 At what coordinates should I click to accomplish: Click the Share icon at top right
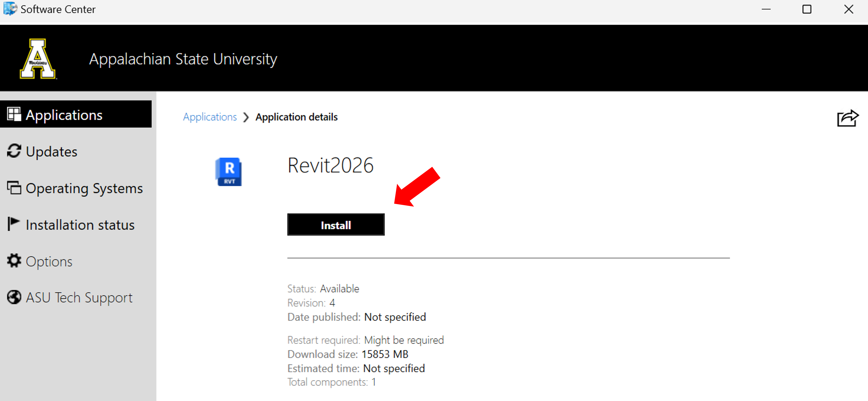click(847, 118)
